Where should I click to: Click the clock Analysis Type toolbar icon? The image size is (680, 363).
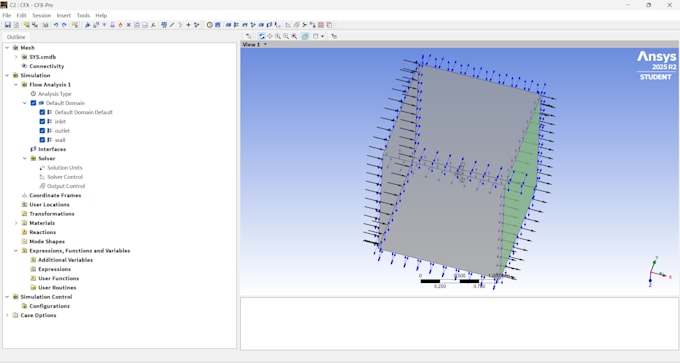coord(209,25)
